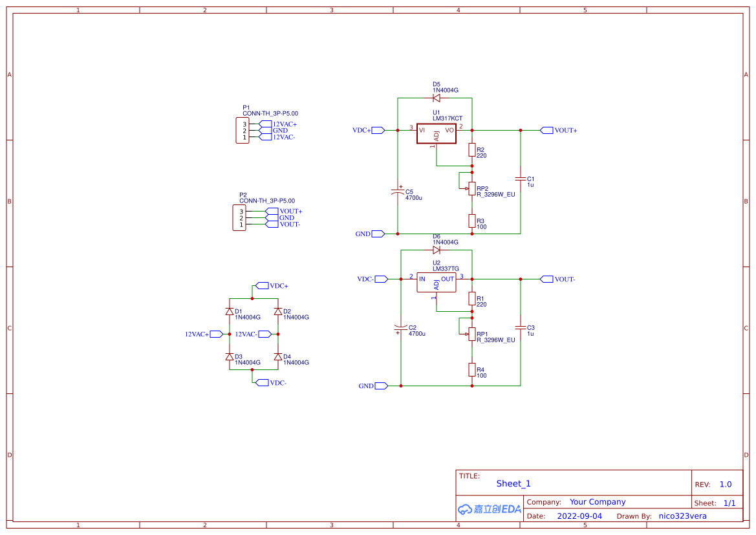756x535 pixels.
Task: Click the VDC+ net flag above bridge rectifier
Action: 261,285
